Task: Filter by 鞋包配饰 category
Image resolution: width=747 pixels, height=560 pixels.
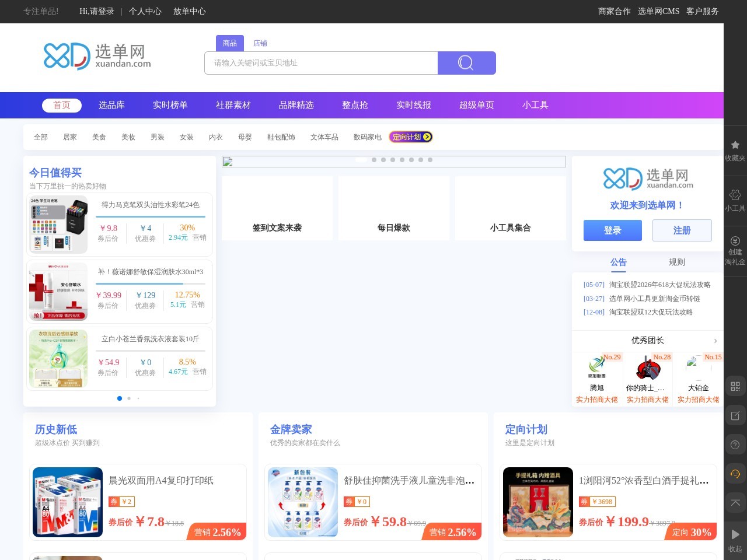Action: (281, 137)
